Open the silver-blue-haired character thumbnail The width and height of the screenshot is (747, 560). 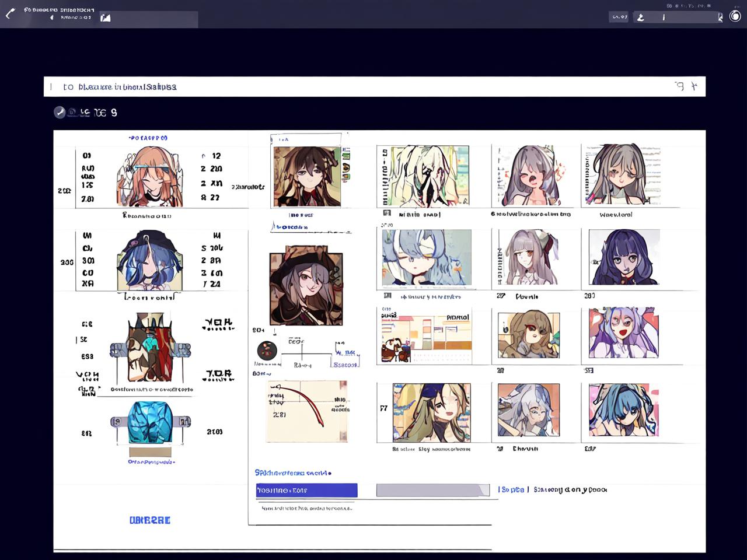point(529,410)
